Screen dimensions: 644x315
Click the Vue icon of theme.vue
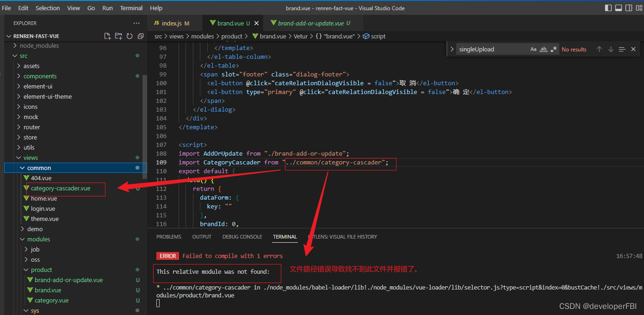[27, 219]
